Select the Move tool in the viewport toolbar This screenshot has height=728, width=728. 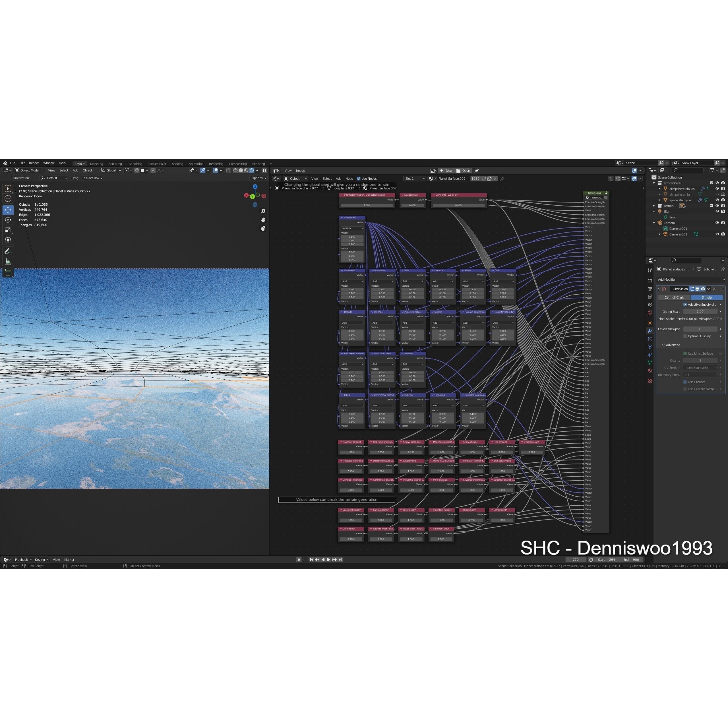[x=8, y=210]
